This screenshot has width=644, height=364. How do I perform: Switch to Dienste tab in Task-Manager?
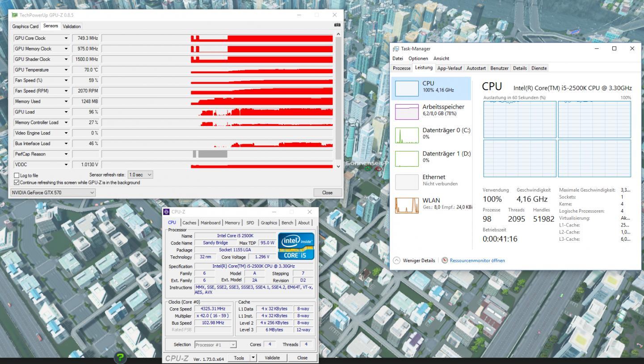click(539, 68)
